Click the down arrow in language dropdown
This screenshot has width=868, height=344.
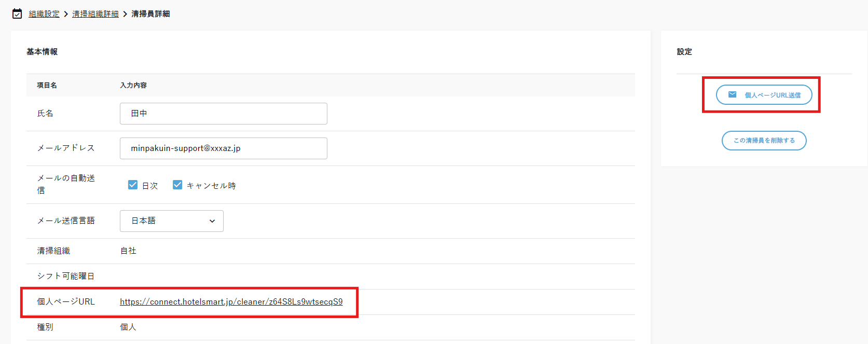(212, 221)
